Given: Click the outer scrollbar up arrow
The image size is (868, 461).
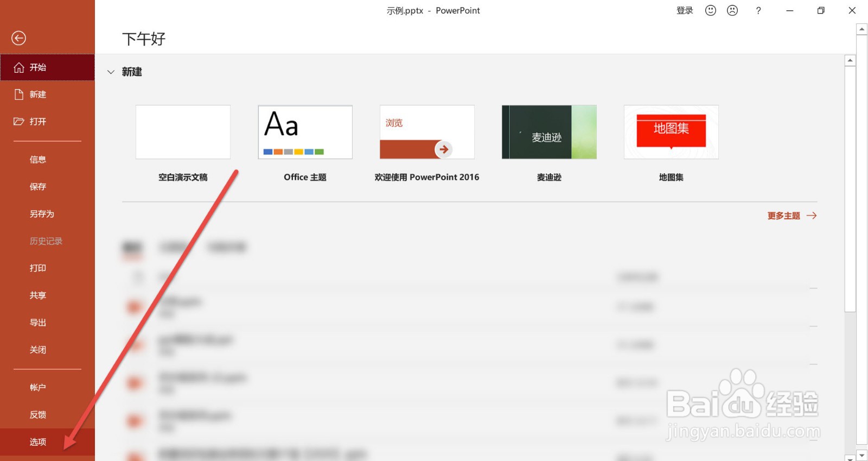Looking at the screenshot, I should point(862,29).
